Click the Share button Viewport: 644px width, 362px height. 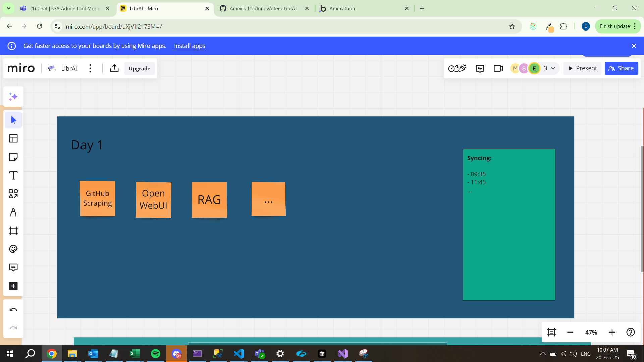point(621,68)
